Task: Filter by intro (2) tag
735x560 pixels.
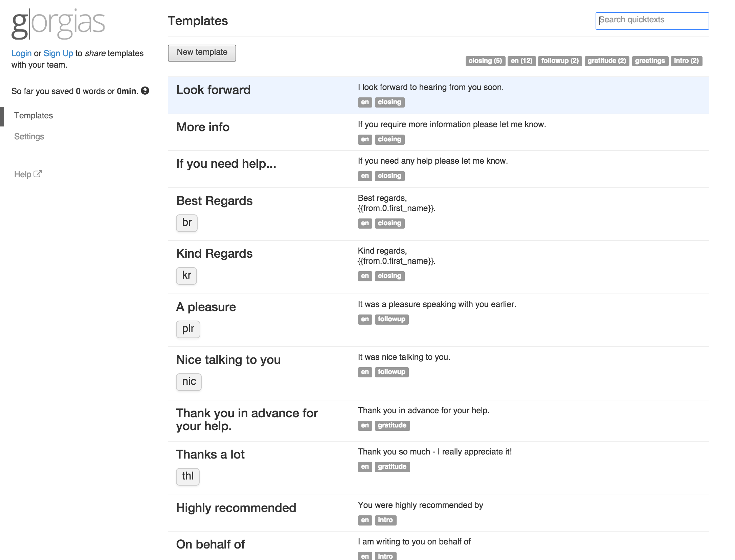Action: pos(686,61)
